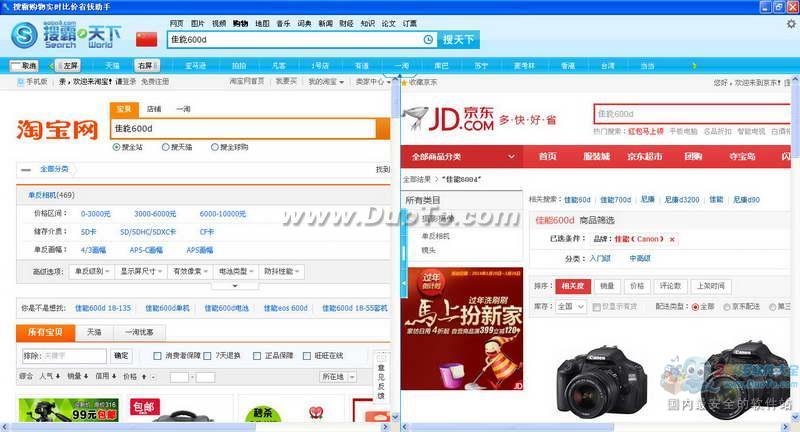Open 一淘优惠 results tab
Viewport: 800px width, 432px height.
coord(139,332)
